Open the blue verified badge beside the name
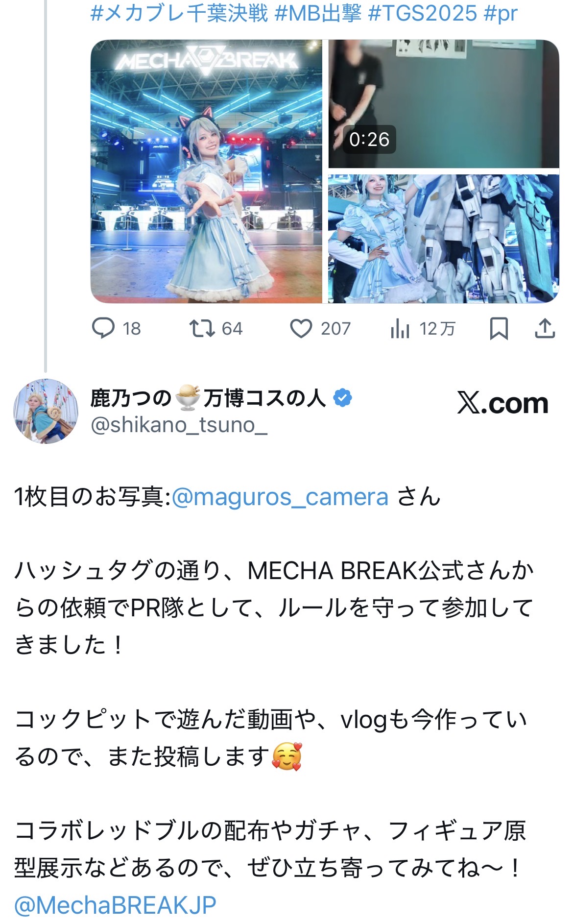 (343, 398)
